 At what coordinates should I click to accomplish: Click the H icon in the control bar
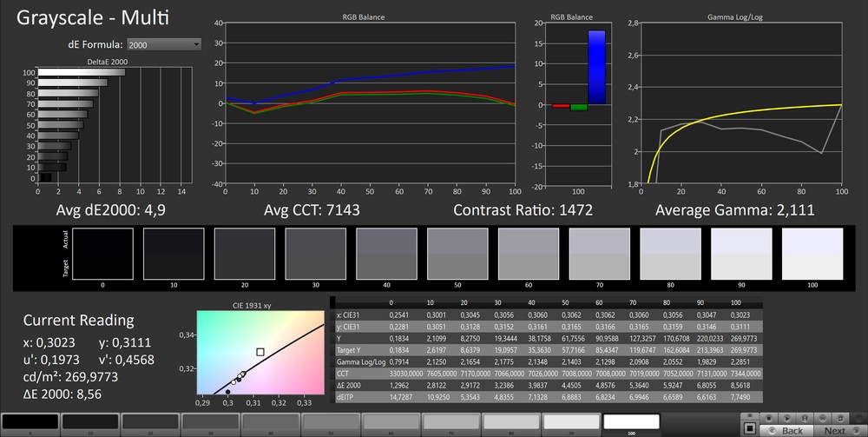(805, 418)
